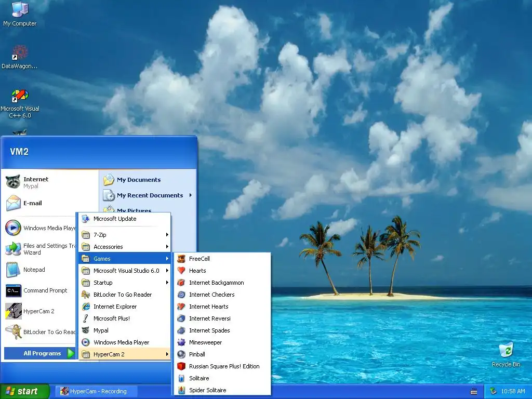Open Pinball from the Games menu

[222, 354]
